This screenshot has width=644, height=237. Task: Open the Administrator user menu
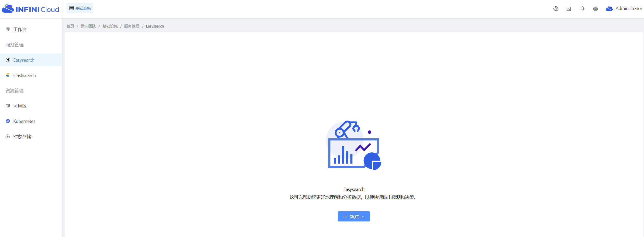(x=624, y=8)
